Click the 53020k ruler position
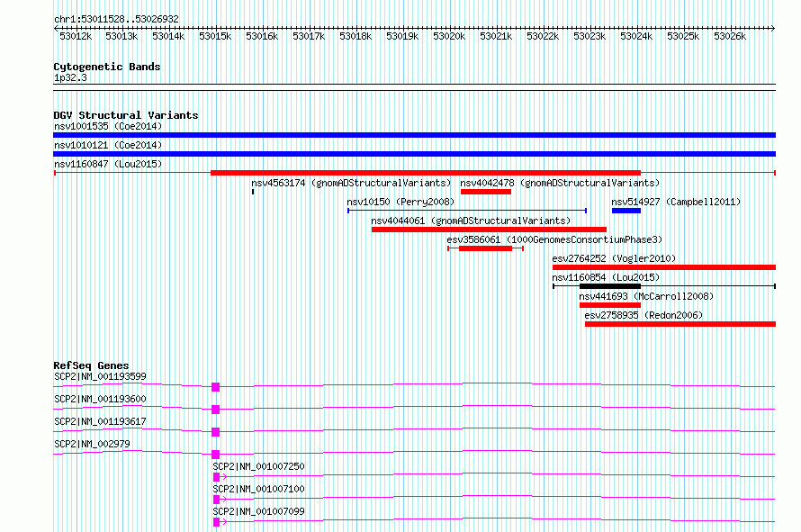Viewport: 801px width, 532px height. click(x=449, y=37)
